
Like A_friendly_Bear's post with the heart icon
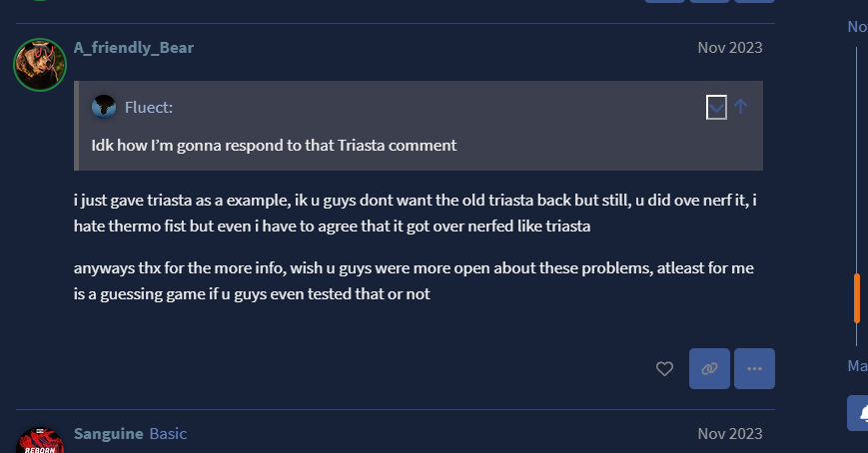[664, 369]
